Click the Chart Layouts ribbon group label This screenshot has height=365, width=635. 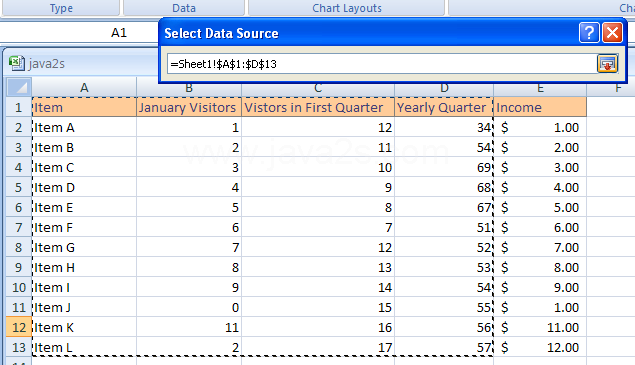[347, 8]
